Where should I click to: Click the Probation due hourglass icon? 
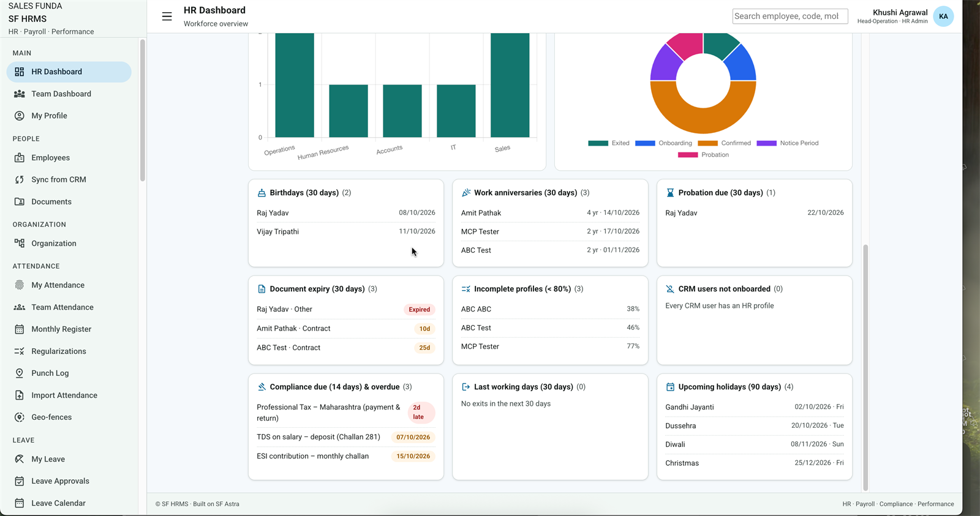pyautogui.click(x=670, y=193)
